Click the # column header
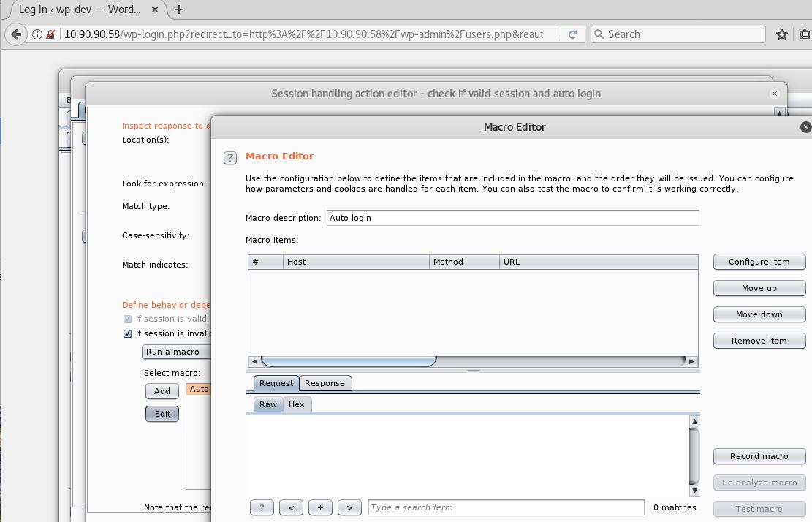The image size is (812, 522). click(x=265, y=262)
